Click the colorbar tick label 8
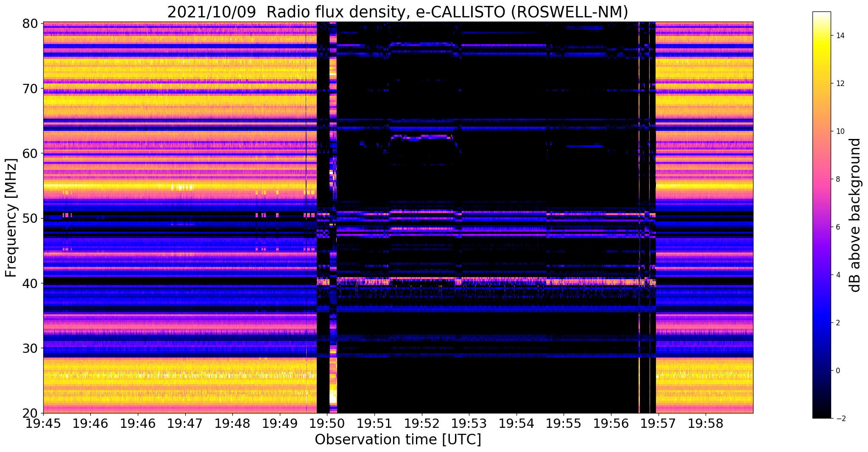This screenshot has height=452, width=868. tap(837, 179)
